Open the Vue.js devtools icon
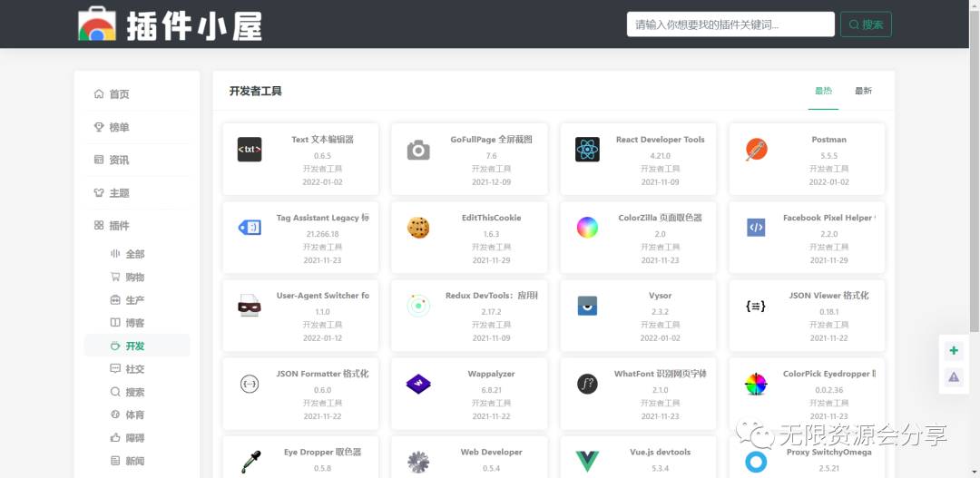Screen dimensions: 980x478 click(x=587, y=462)
